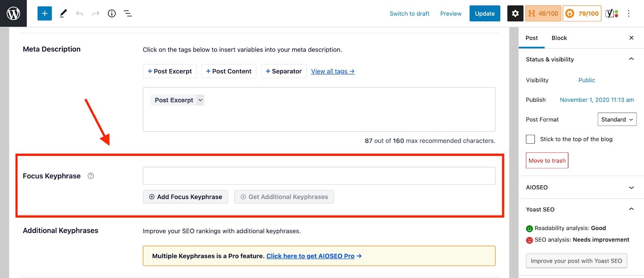Enable Stick to the top of the blog

click(x=530, y=139)
